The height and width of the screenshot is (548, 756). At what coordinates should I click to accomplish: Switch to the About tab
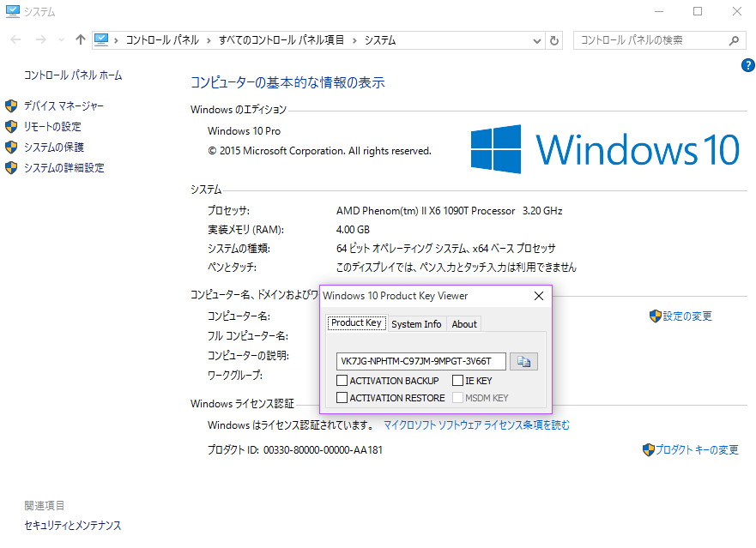pos(464,324)
